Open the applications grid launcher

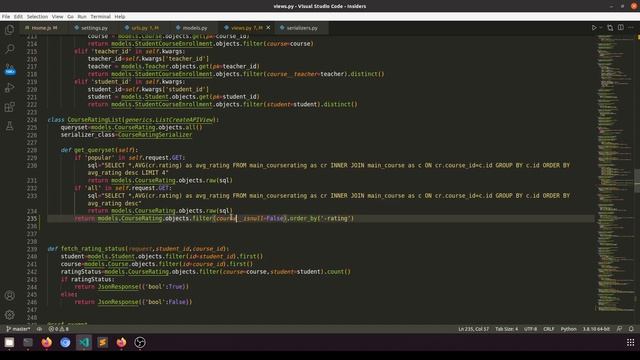click(x=630, y=342)
